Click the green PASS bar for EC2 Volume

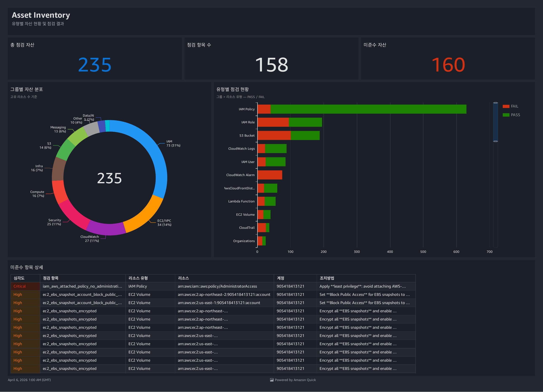coord(267,215)
